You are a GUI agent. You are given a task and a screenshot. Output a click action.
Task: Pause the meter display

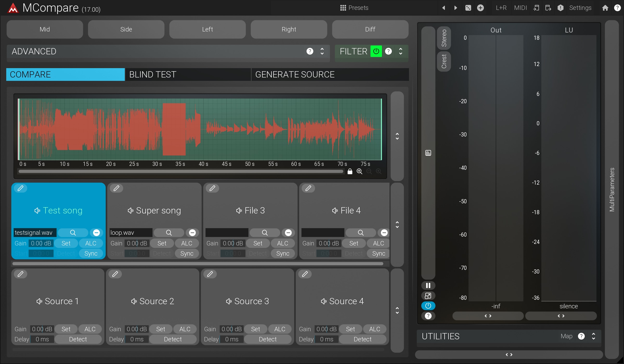click(428, 285)
